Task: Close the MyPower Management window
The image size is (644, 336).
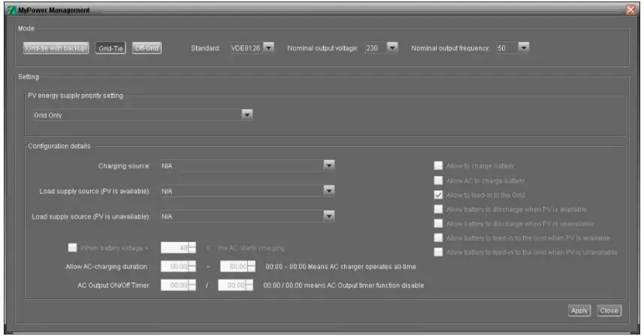Action: click(630, 10)
